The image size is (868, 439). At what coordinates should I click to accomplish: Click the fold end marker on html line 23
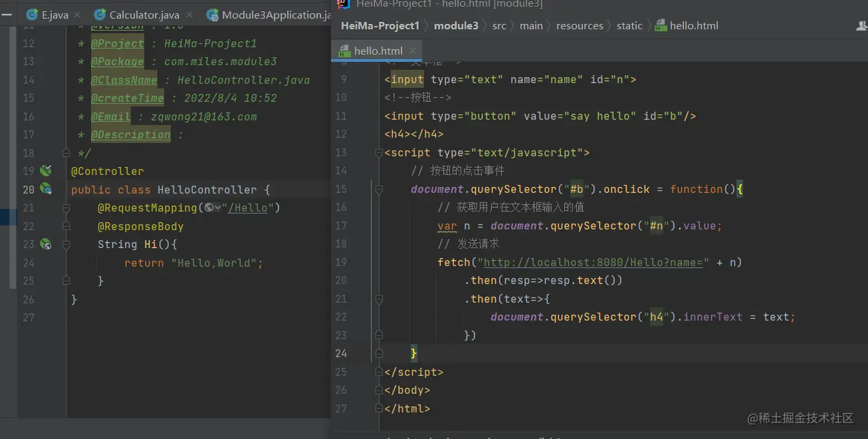[379, 336]
